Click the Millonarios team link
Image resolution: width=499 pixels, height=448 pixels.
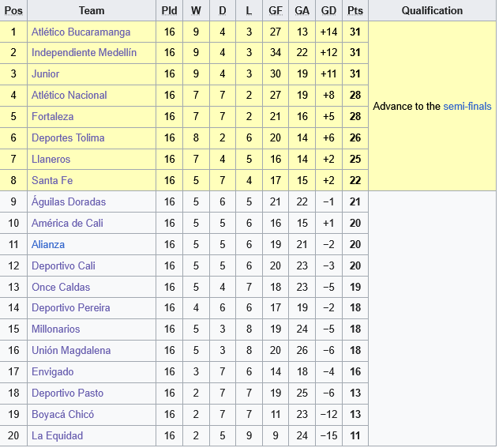[55, 329]
